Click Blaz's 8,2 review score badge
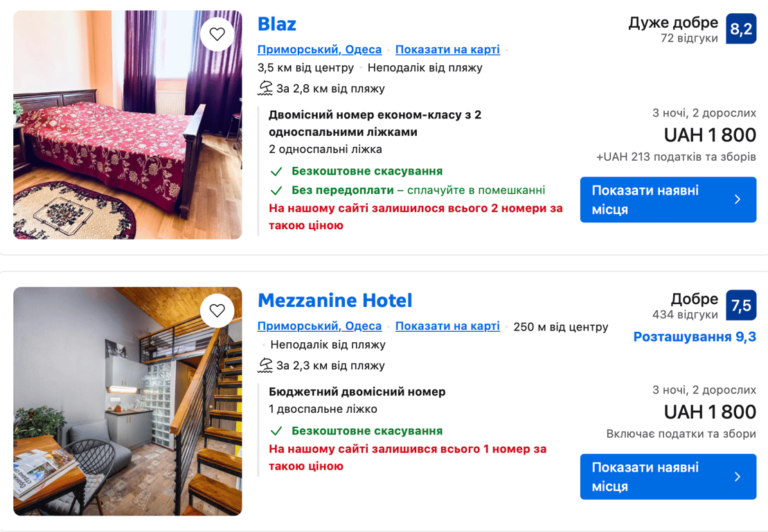Viewport: 768px width, 532px height. (x=740, y=29)
